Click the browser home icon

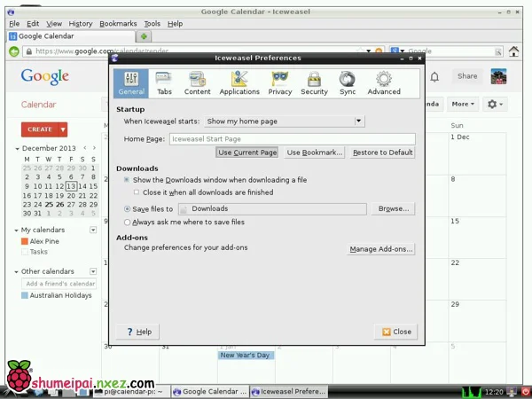pyautogui.click(x=513, y=51)
